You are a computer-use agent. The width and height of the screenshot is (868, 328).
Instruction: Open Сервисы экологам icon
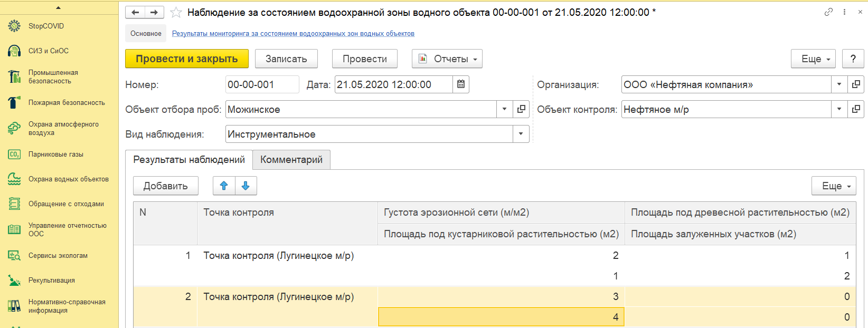point(14,255)
